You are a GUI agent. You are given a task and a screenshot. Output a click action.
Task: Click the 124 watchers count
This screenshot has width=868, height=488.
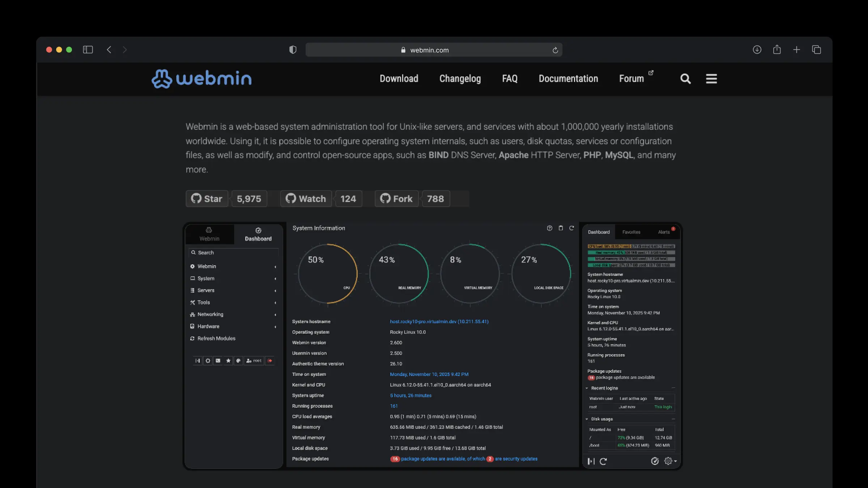pos(348,199)
